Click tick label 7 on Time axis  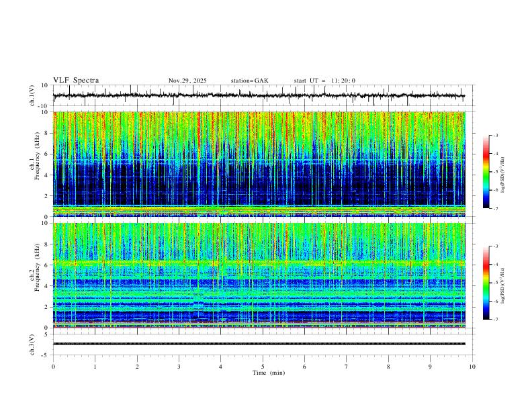pos(347,367)
